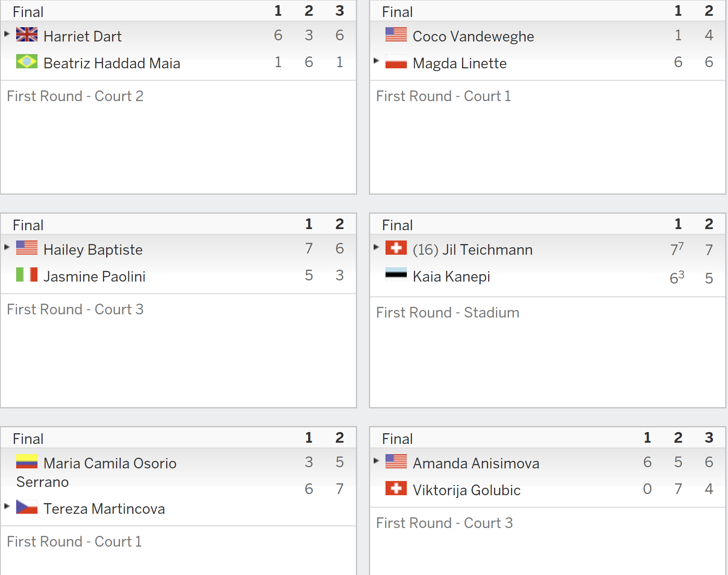This screenshot has height=575, width=728.
Task: Click the Polish flag beside Magda Linette
Action: click(396, 62)
